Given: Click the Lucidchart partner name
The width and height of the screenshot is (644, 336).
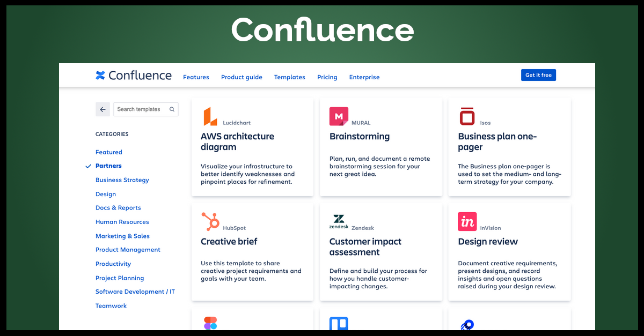Looking at the screenshot, I should click(237, 123).
